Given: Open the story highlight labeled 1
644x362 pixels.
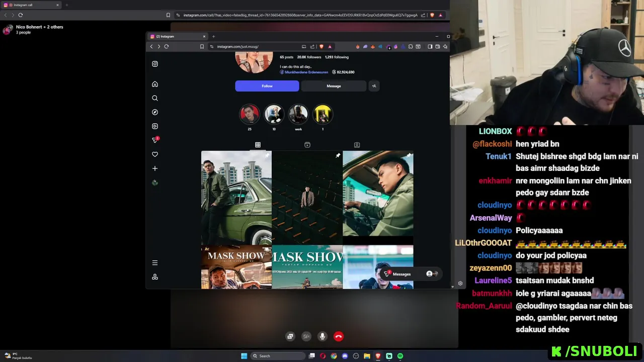Looking at the screenshot, I should 323,114.
